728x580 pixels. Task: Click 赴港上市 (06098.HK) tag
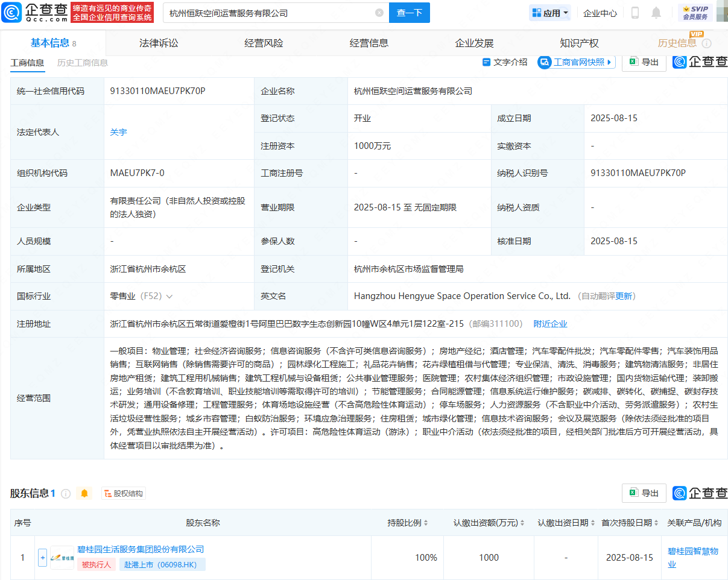(162, 564)
